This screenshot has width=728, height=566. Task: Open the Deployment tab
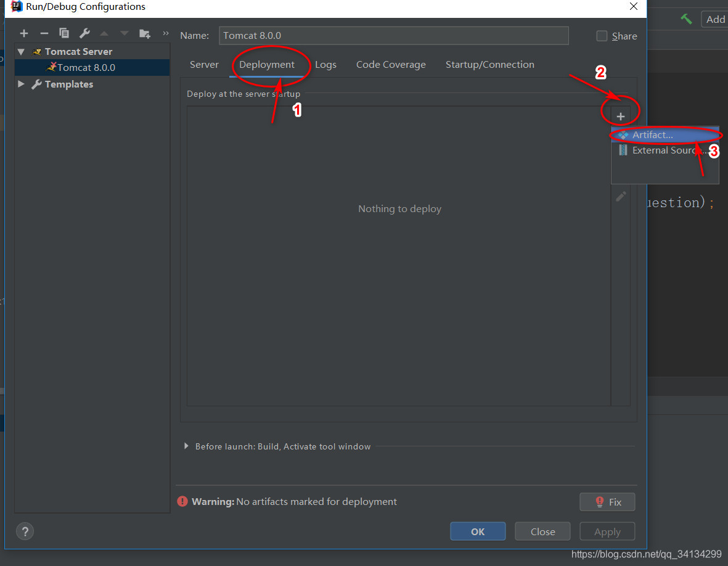(x=267, y=65)
